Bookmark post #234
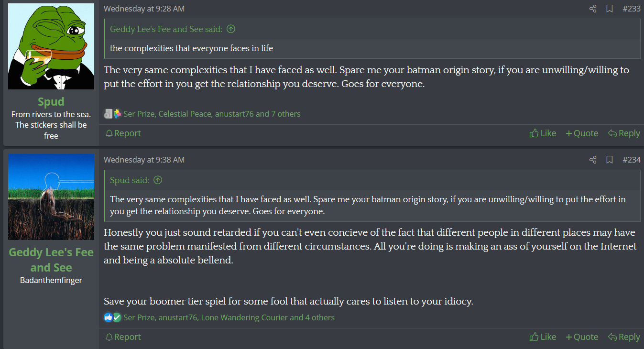 coord(610,160)
